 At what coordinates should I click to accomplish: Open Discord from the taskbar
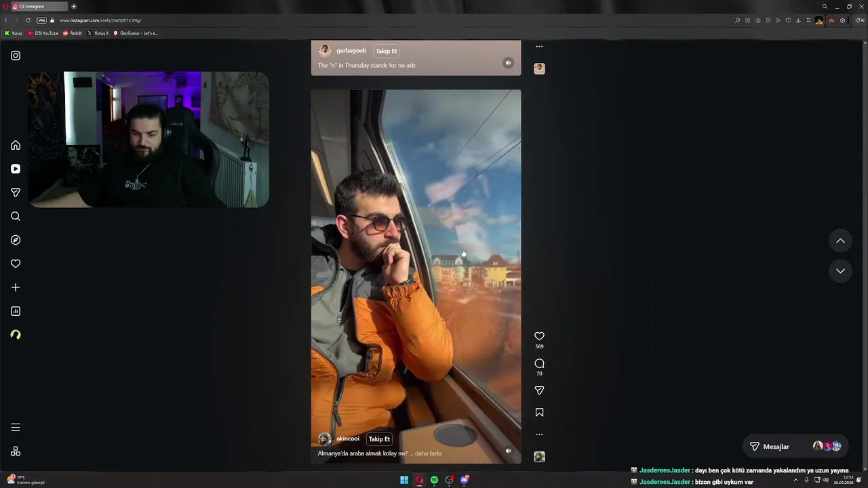465,480
